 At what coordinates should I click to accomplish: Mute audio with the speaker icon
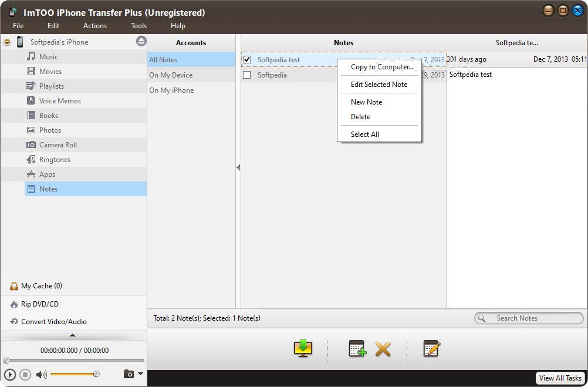click(41, 374)
